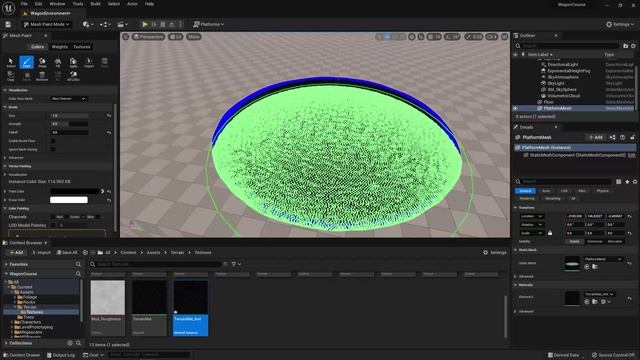This screenshot has height=360, width=640.
Task: Click the Remove vertex colors tool
Action: [42, 76]
